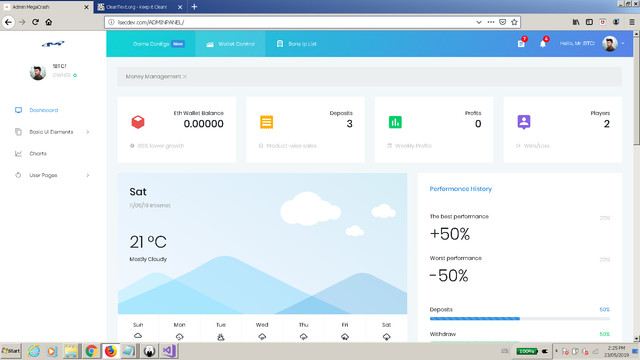Bookmark this page with the star
The height and width of the screenshot is (360, 640).
click(x=514, y=22)
